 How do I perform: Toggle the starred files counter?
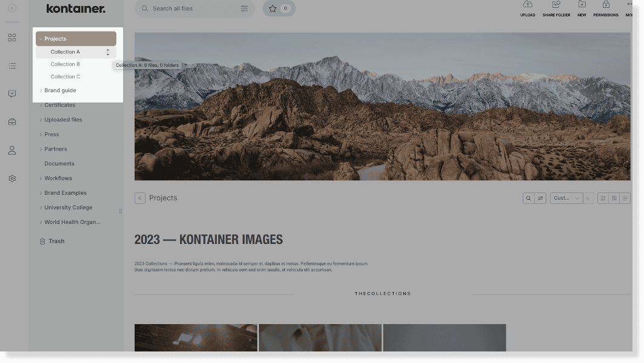pyautogui.click(x=279, y=8)
